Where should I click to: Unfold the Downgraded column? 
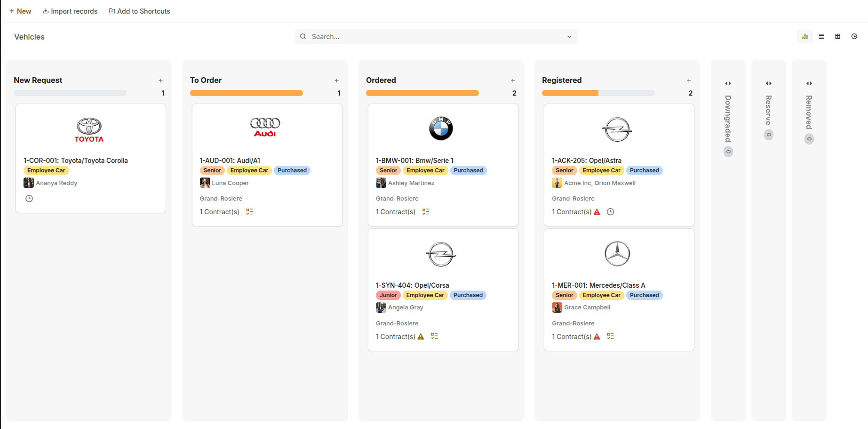tap(728, 83)
